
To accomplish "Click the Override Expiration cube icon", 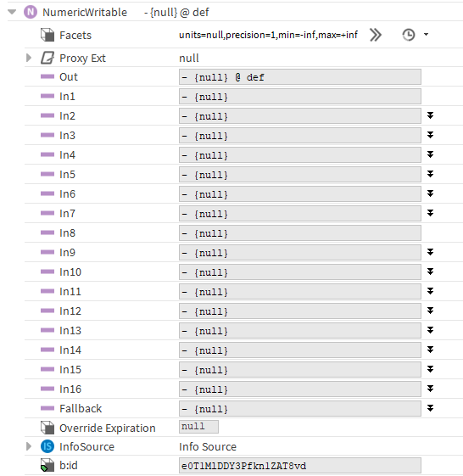I will (47, 428).
